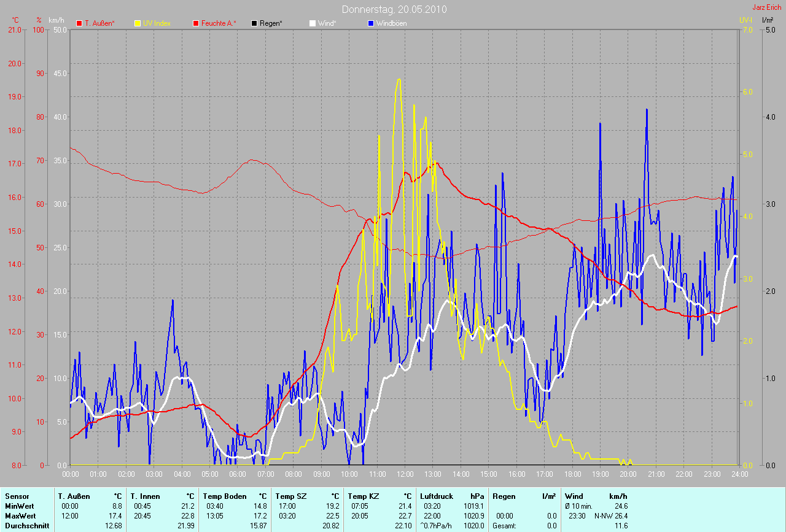Select the 'Feuchte A.*' legend label
The width and height of the screenshot is (786, 532).
pyautogui.click(x=219, y=23)
